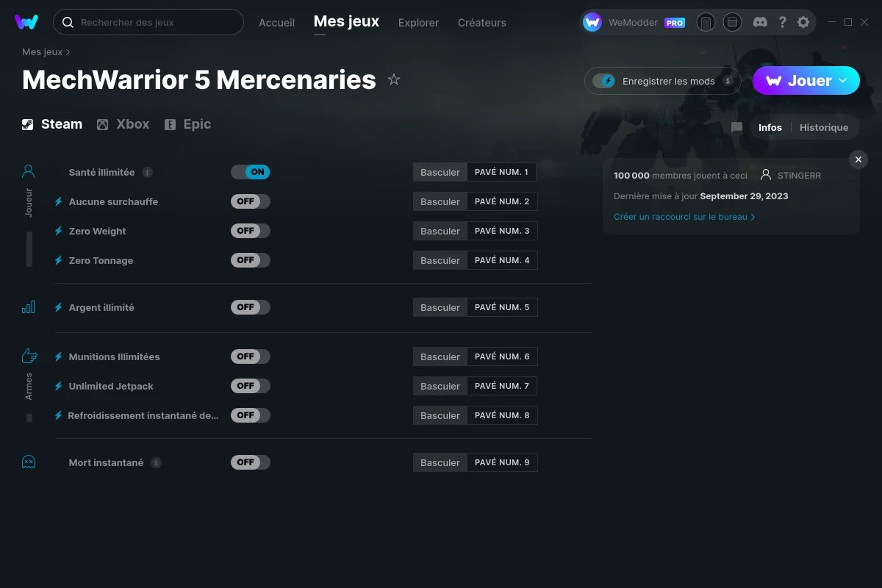Change PAVÉ NUM. 4 hotkey
The image size is (882, 588).
click(x=502, y=260)
